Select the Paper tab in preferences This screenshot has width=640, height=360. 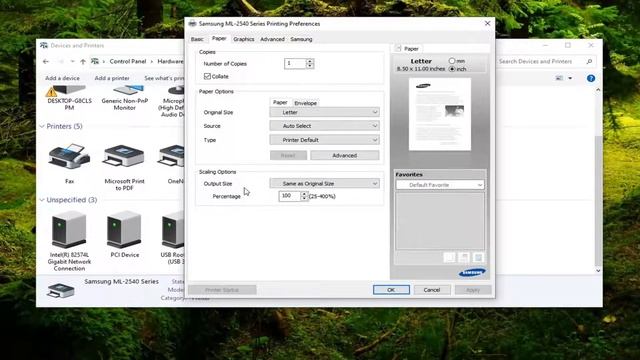[x=219, y=38]
